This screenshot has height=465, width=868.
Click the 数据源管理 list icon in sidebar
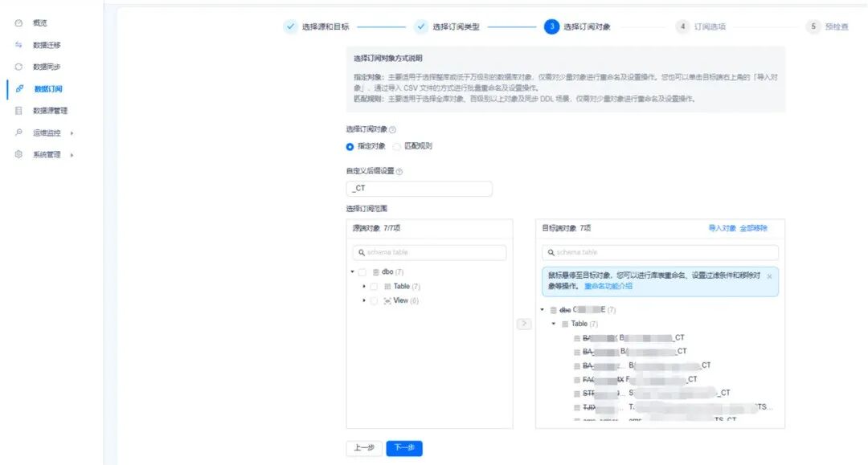click(18, 111)
